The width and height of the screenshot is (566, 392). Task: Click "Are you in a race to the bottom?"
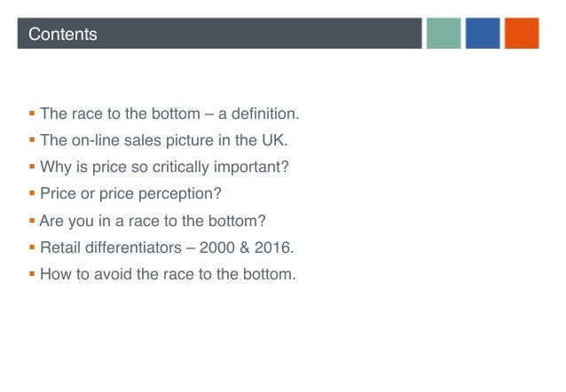(x=153, y=221)
